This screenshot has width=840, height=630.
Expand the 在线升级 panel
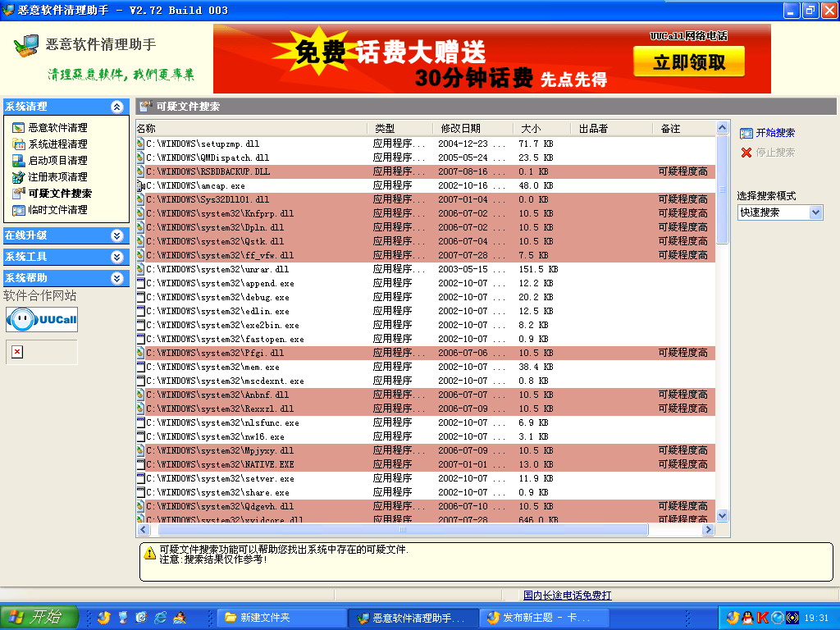coord(116,235)
